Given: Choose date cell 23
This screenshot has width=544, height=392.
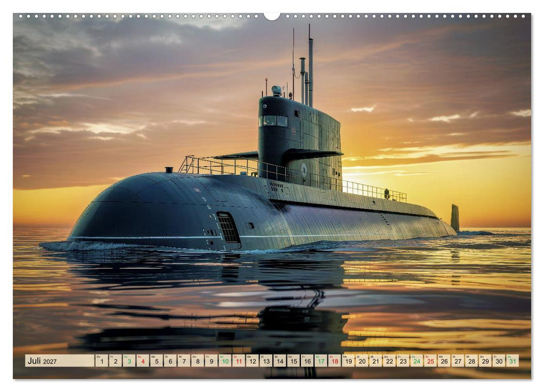Looking at the screenshot, I should tap(403, 361).
